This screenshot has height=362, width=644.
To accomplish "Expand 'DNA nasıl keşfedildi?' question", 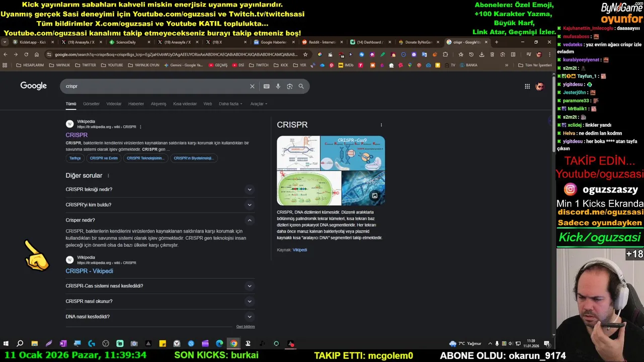I will pyautogui.click(x=160, y=317).
